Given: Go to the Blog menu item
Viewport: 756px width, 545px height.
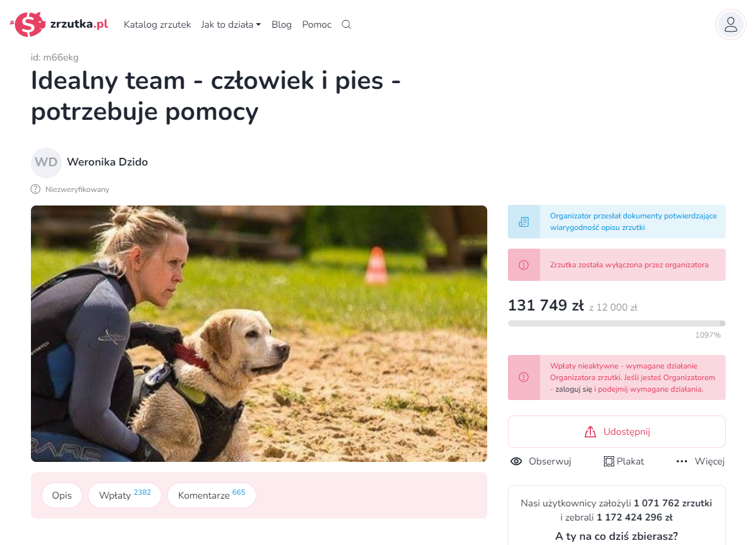Looking at the screenshot, I should [x=282, y=24].
